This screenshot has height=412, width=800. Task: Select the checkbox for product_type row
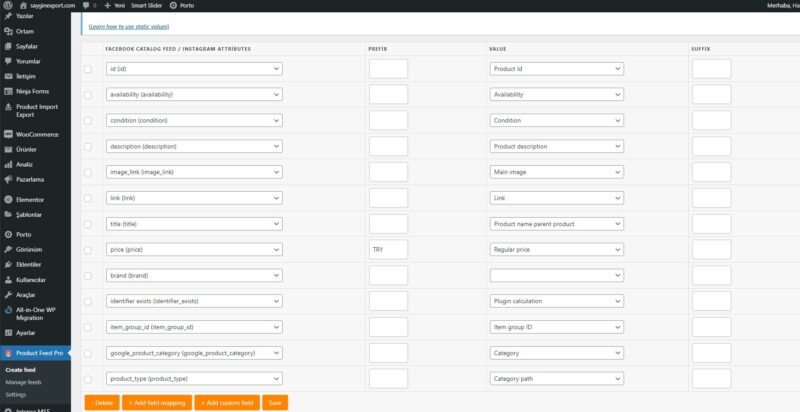point(88,379)
